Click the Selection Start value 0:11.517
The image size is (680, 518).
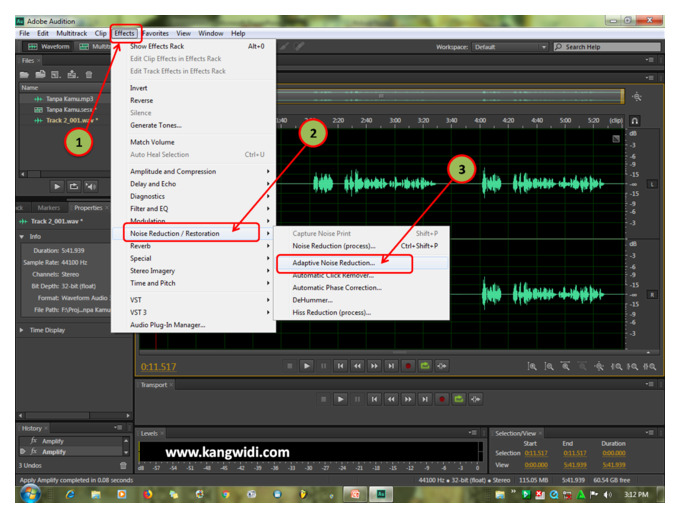[x=536, y=453]
